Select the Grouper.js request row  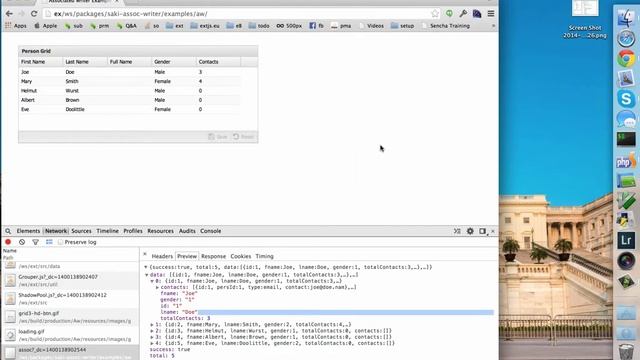pyautogui.click(x=70, y=280)
